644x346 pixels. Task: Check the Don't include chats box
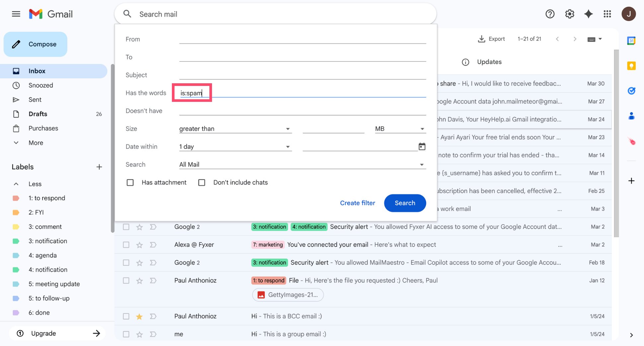click(x=202, y=182)
